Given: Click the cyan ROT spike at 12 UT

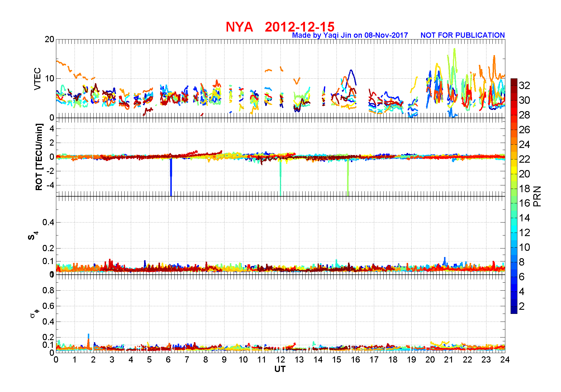Looking at the screenshot, I should (x=280, y=178).
